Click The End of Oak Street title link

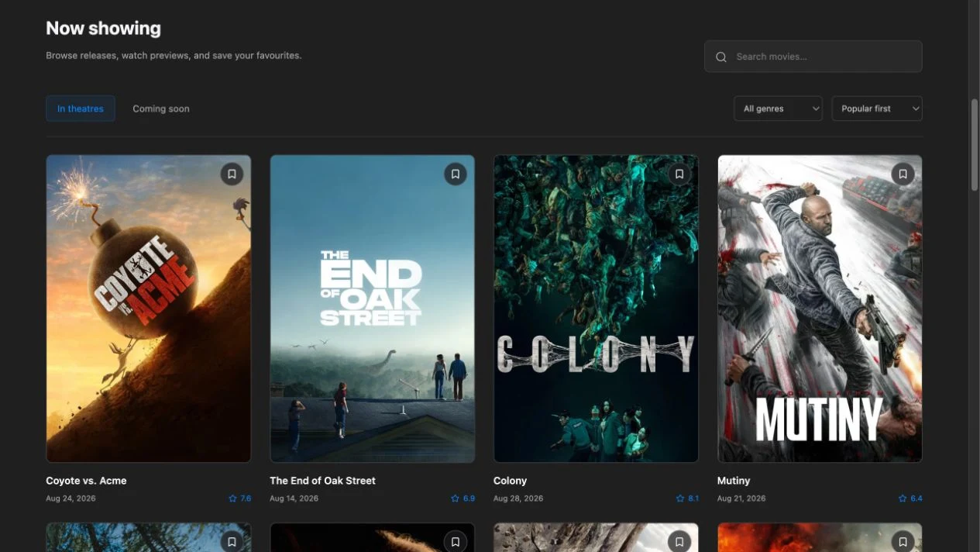[x=322, y=481]
